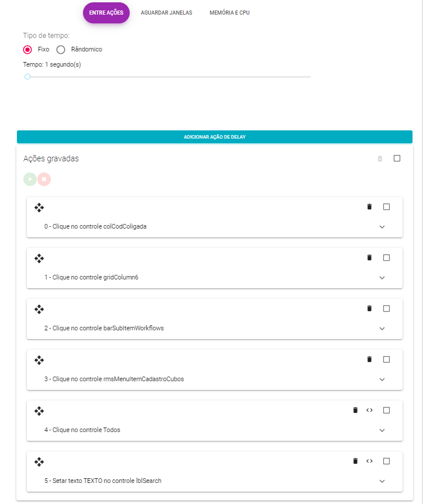Click the green play button under Ações gravadas
The height and width of the screenshot is (504, 423).
[30, 179]
